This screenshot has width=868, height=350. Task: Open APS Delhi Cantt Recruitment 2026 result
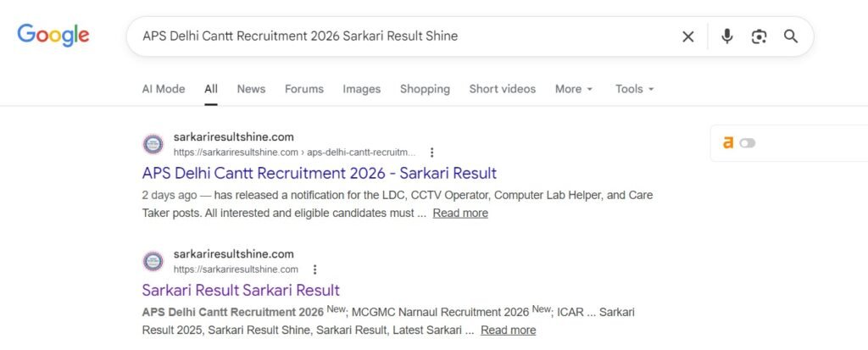pyautogui.click(x=319, y=173)
